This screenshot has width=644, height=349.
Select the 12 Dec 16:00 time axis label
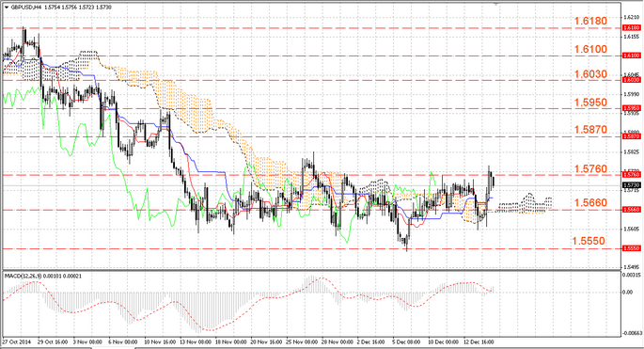[479, 341]
